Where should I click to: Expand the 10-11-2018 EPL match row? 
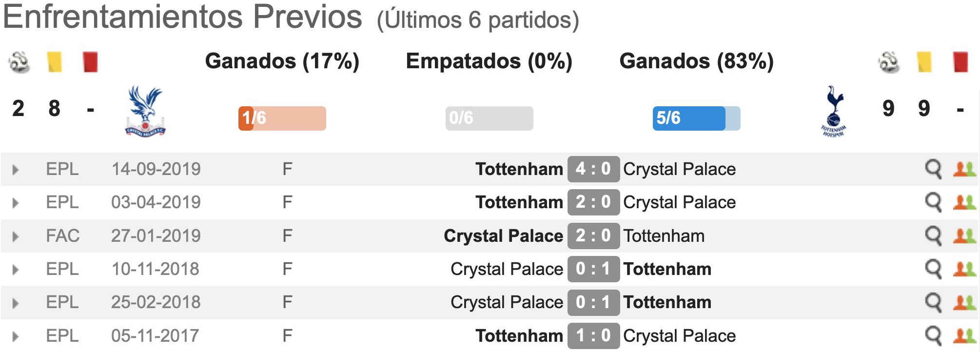tap(16, 270)
